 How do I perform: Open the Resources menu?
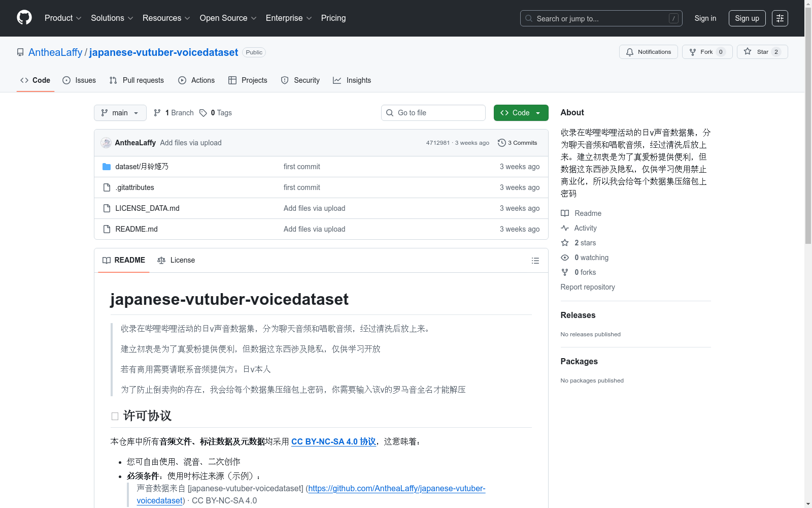pos(166,18)
